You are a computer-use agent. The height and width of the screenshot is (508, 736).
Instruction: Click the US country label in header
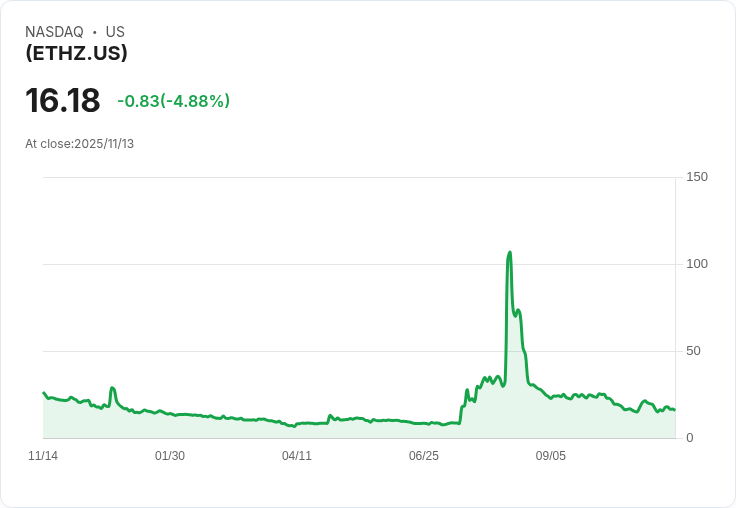115,32
